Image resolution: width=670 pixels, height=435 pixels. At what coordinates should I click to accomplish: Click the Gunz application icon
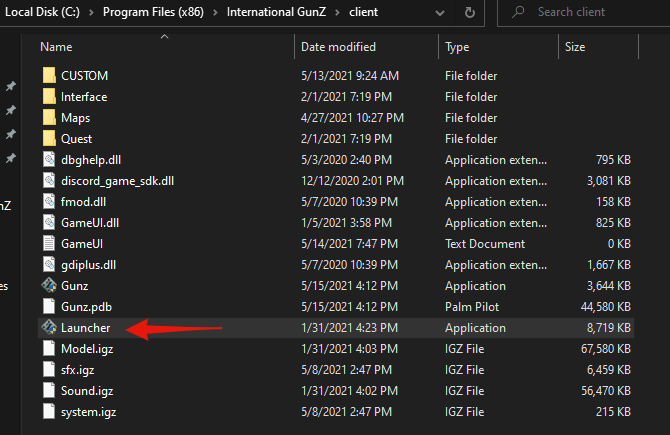click(49, 286)
